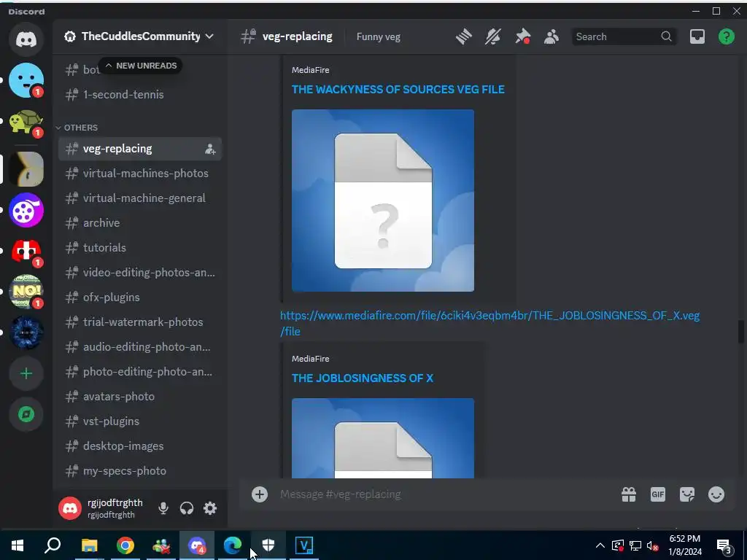Open THE WACKYNESS OF SOURCES VEG FILE link

[398, 90]
